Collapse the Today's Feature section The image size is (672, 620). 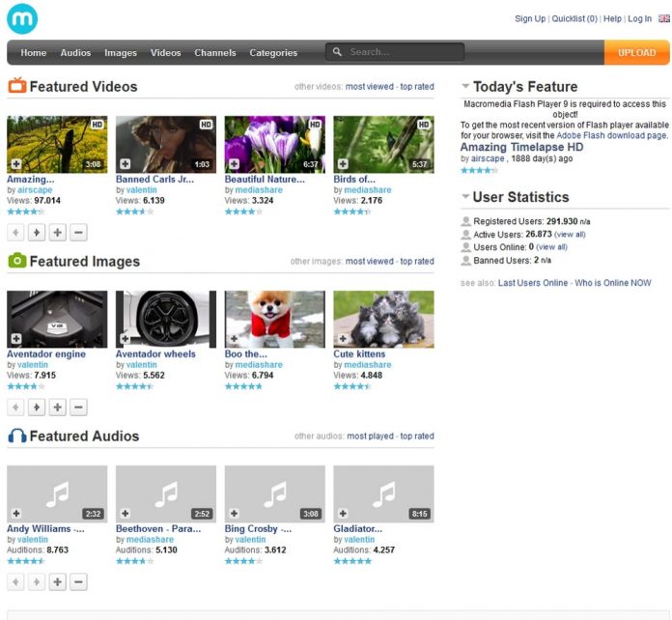(465, 87)
